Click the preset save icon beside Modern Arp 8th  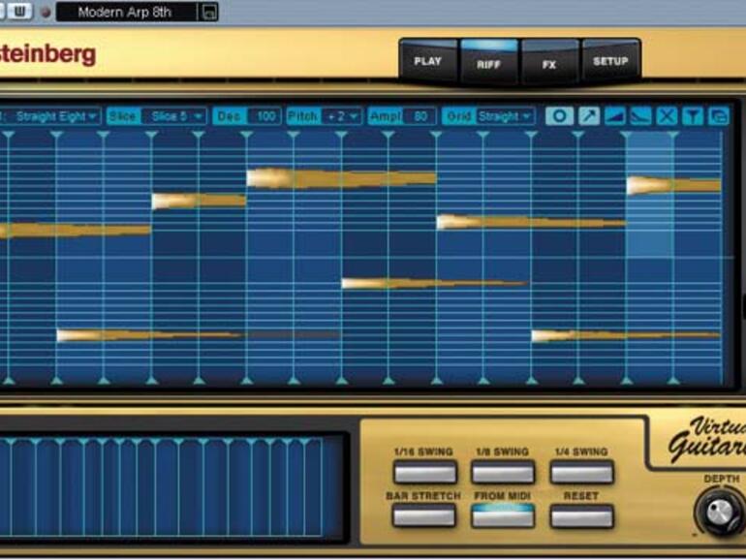[208, 13]
